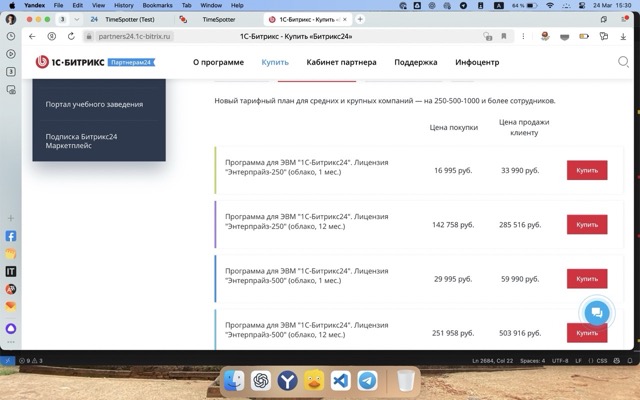Open Facebook from the browser sidebar
640x400 pixels.
(x=11, y=237)
